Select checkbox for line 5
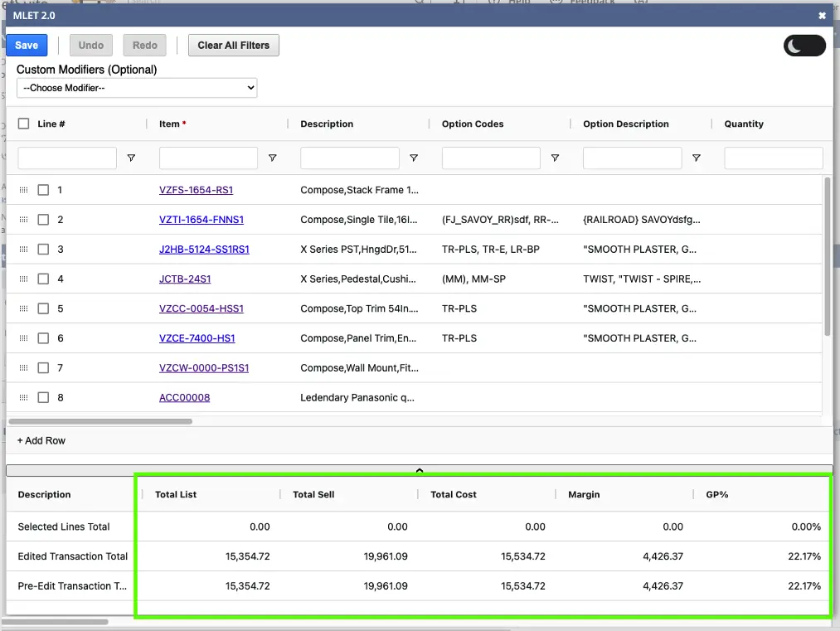The image size is (840, 631). click(43, 308)
